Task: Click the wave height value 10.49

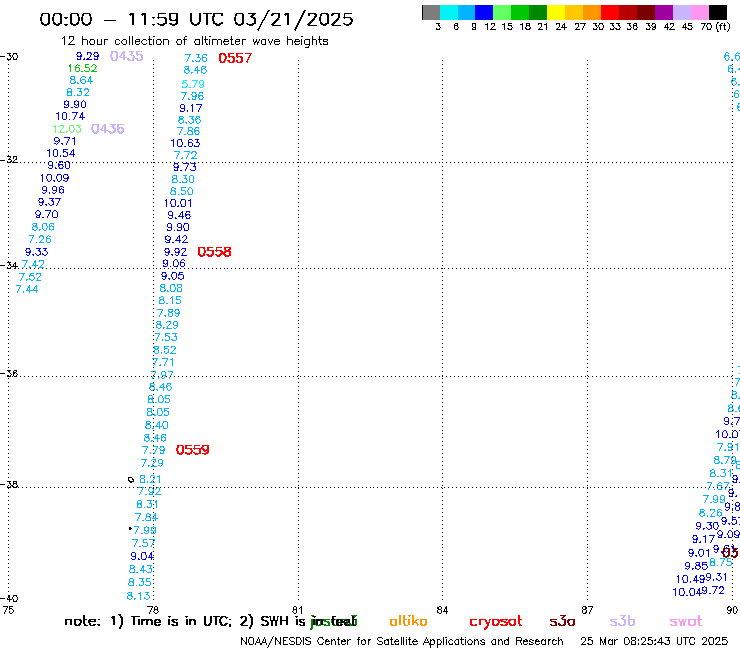Action: pos(690,579)
